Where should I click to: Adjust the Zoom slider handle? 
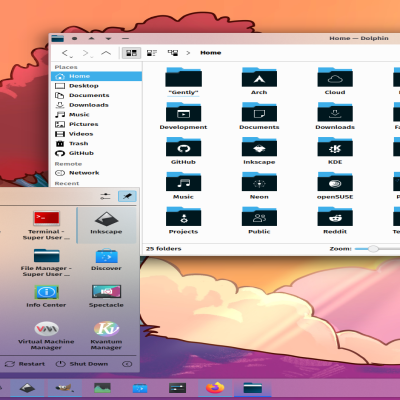[373, 249]
